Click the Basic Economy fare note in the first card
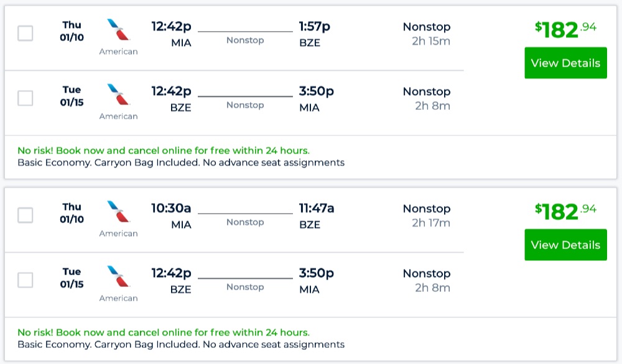The image size is (622, 364). 181,163
